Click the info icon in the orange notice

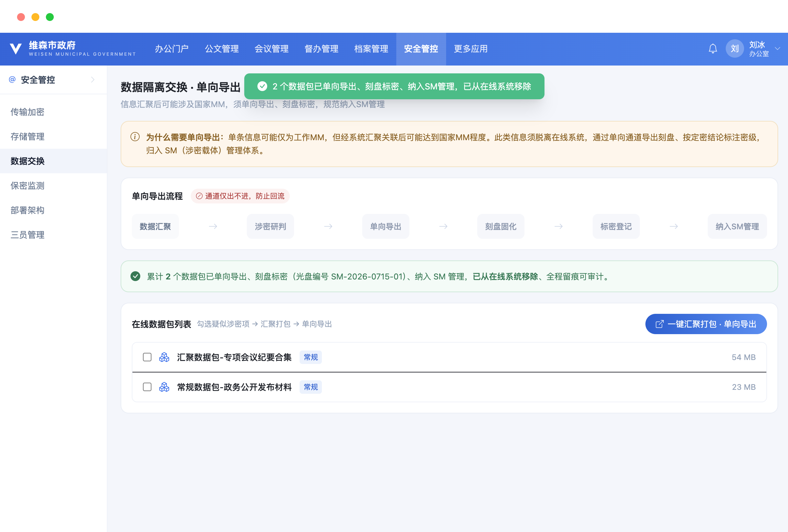coord(135,137)
